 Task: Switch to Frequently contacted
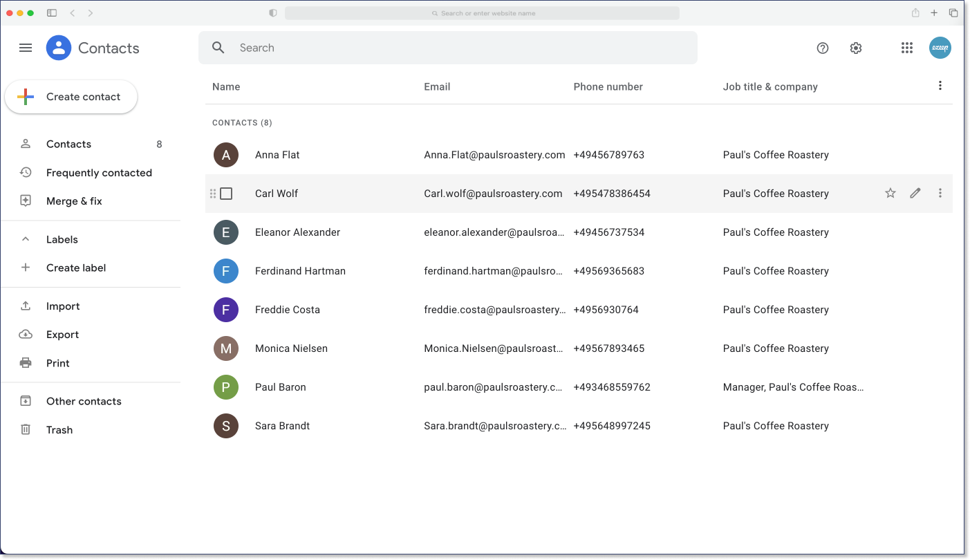[99, 172]
